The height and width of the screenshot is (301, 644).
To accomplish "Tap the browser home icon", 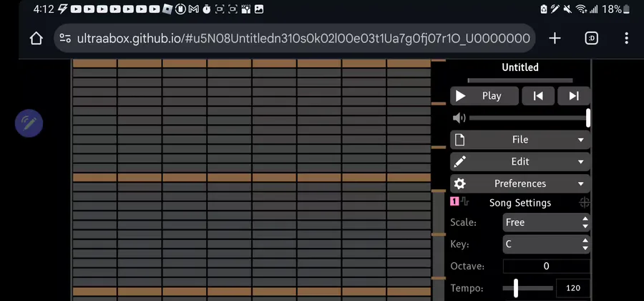I will coord(36,38).
